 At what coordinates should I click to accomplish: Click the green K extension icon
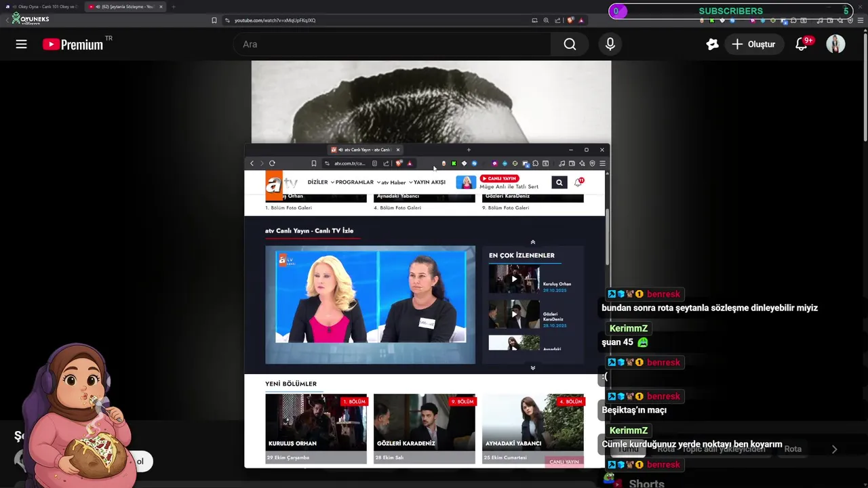[454, 163]
